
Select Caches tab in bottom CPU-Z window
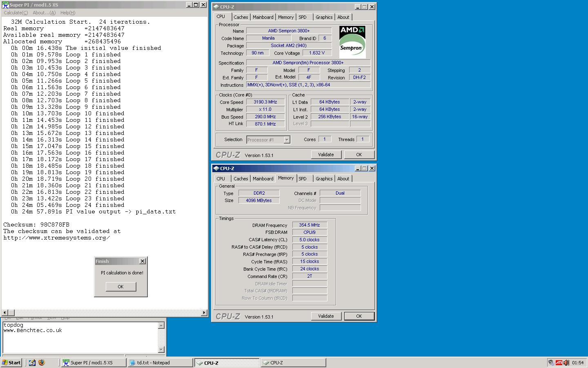coord(241,179)
